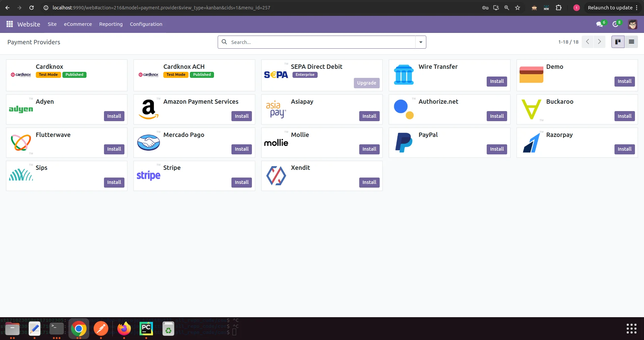This screenshot has height=340, width=644.
Task: Install the Stripe provider
Action: 241,182
